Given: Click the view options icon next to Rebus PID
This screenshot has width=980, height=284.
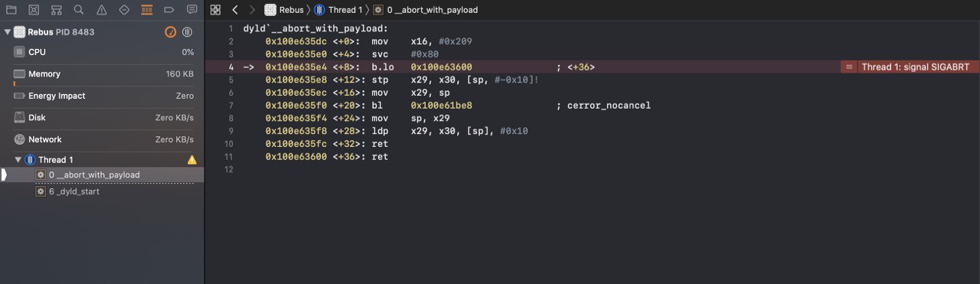Looking at the screenshot, I should click(187, 32).
